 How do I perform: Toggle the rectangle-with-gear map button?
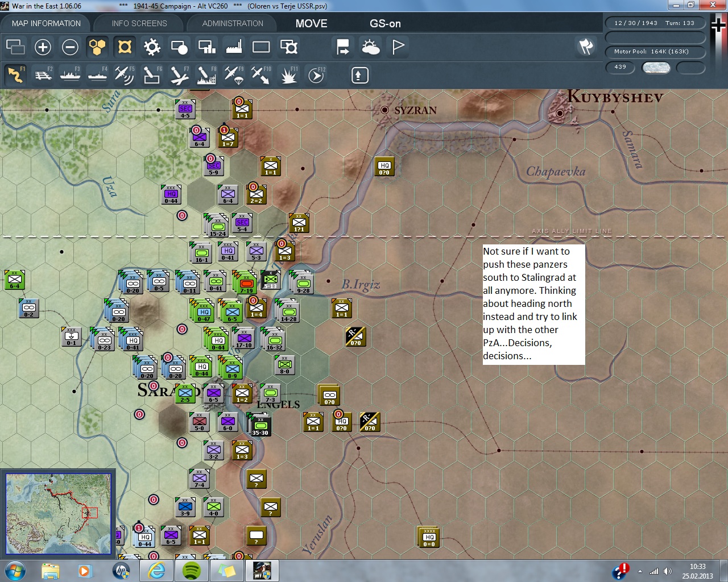tap(288, 47)
